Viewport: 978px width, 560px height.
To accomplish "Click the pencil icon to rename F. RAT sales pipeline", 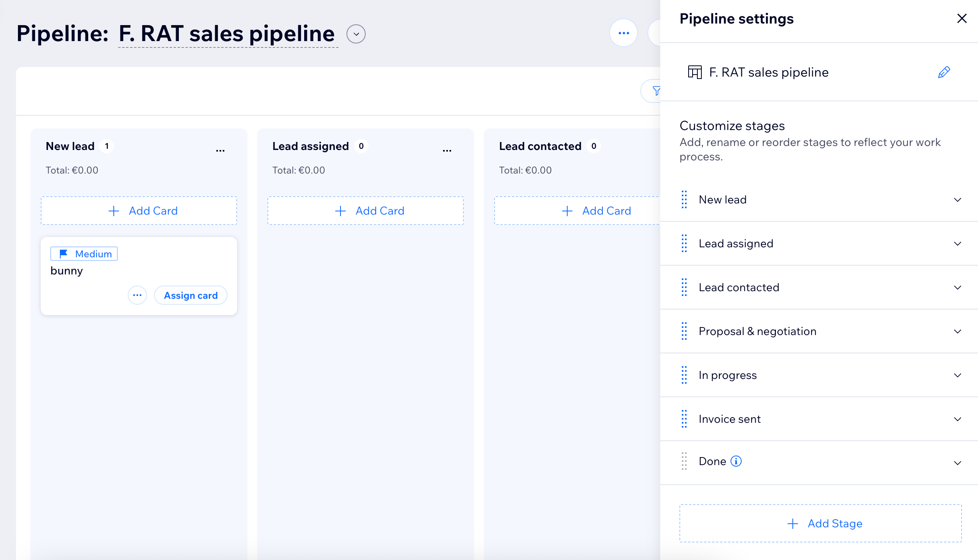I will coord(943,72).
